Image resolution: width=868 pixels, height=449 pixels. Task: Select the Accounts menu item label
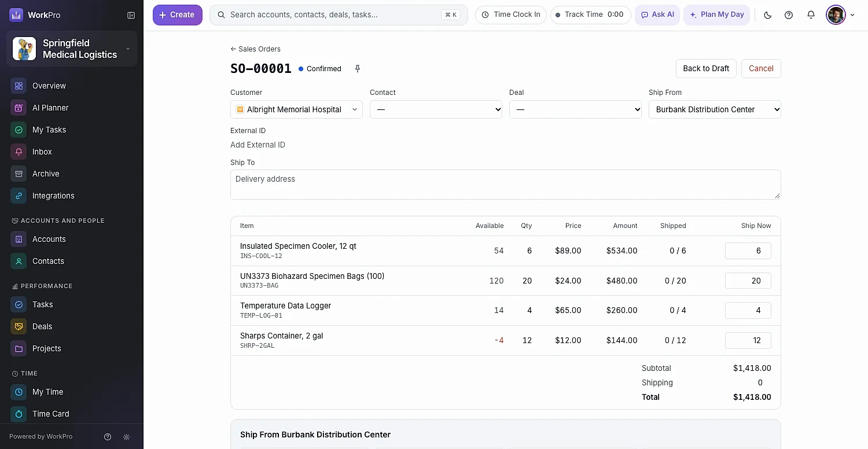click(49, 239)
